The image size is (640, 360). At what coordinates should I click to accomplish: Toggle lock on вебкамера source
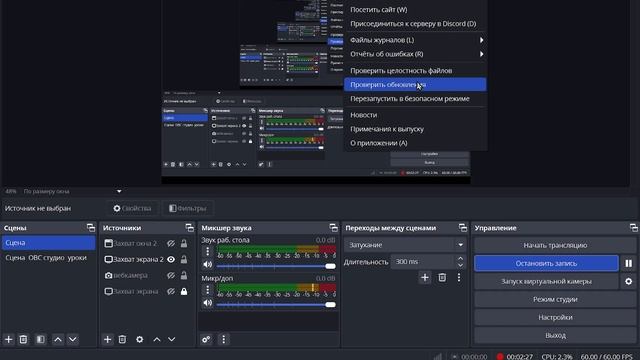point(184,276)
